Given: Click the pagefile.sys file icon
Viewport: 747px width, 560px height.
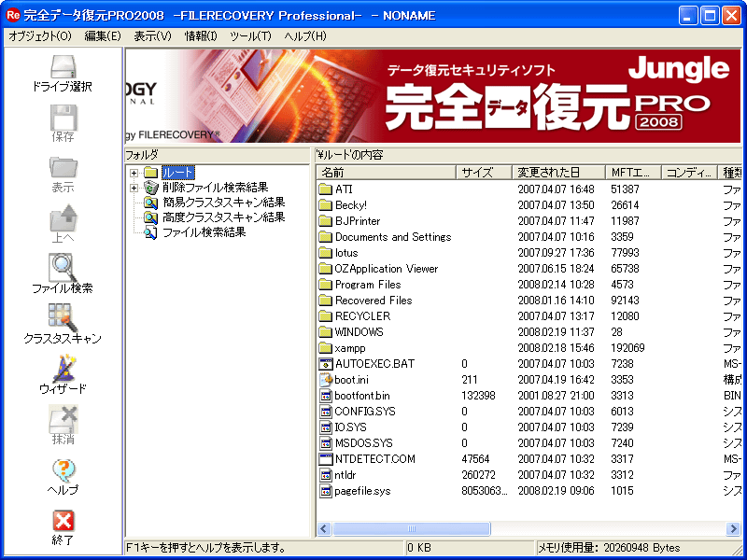Looking at the screenshot, I should [x=325, y=491].
